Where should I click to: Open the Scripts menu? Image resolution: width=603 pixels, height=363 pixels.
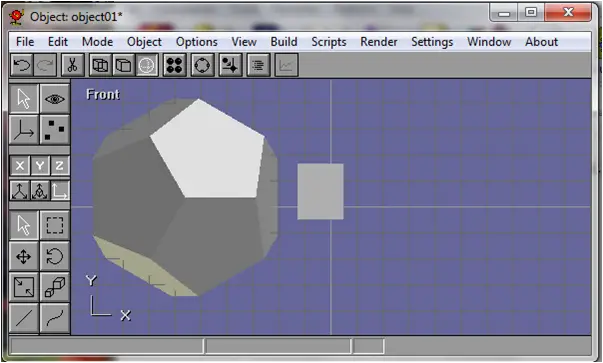(329, 42)
